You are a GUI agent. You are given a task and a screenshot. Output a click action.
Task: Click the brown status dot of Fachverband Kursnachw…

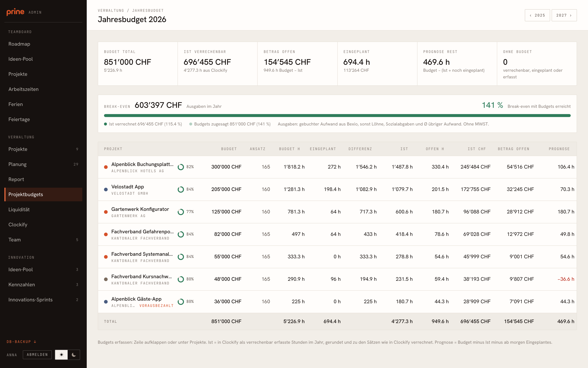tap(106, 279)
